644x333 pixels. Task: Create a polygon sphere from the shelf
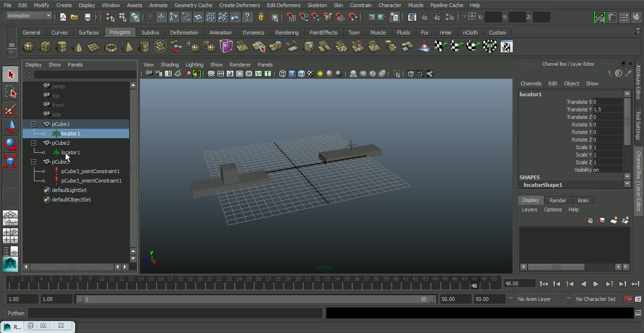pos(29,47)
